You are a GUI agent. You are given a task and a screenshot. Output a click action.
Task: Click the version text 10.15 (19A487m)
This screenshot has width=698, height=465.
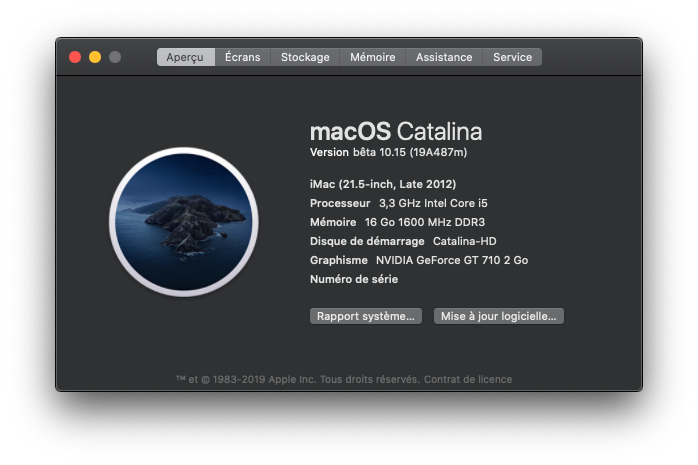[423, 152]
